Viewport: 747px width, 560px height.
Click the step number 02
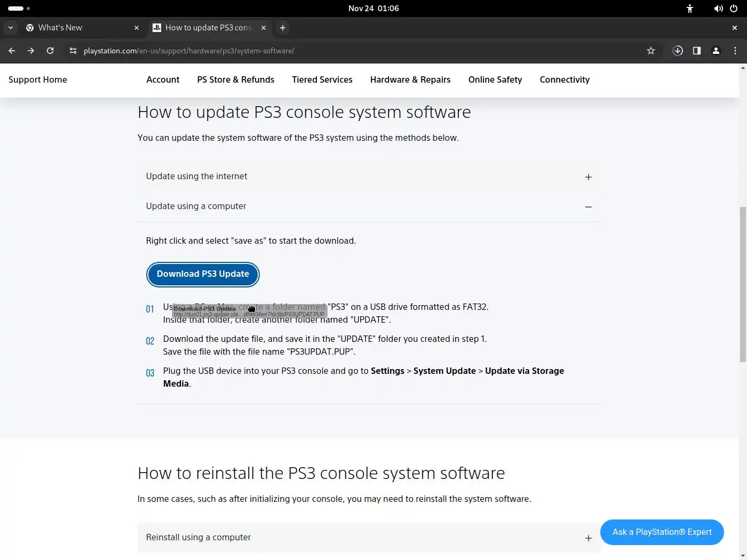click(x=150, y=341)
